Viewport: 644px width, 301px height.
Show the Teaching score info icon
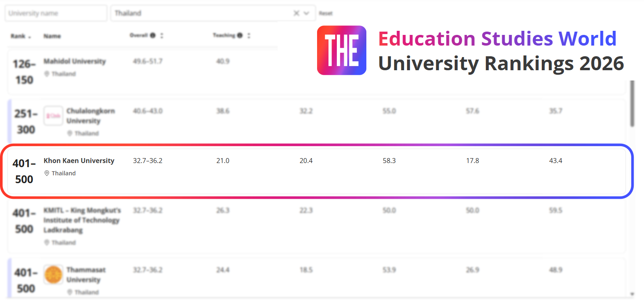tap(239, 35)
